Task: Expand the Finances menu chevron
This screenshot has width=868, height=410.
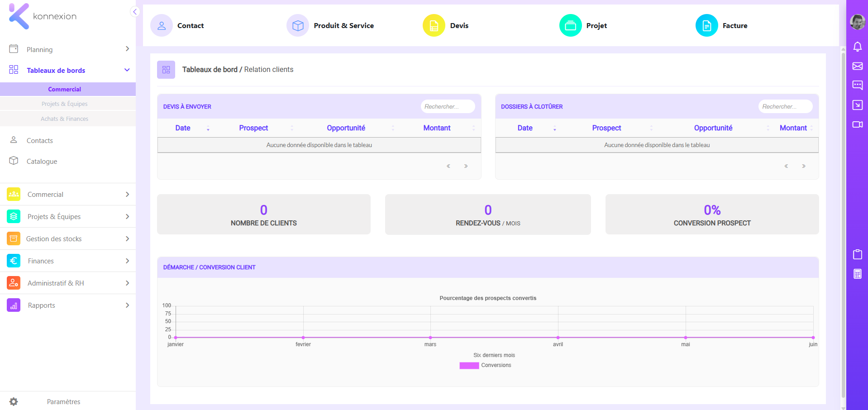Action: [127, 261]
